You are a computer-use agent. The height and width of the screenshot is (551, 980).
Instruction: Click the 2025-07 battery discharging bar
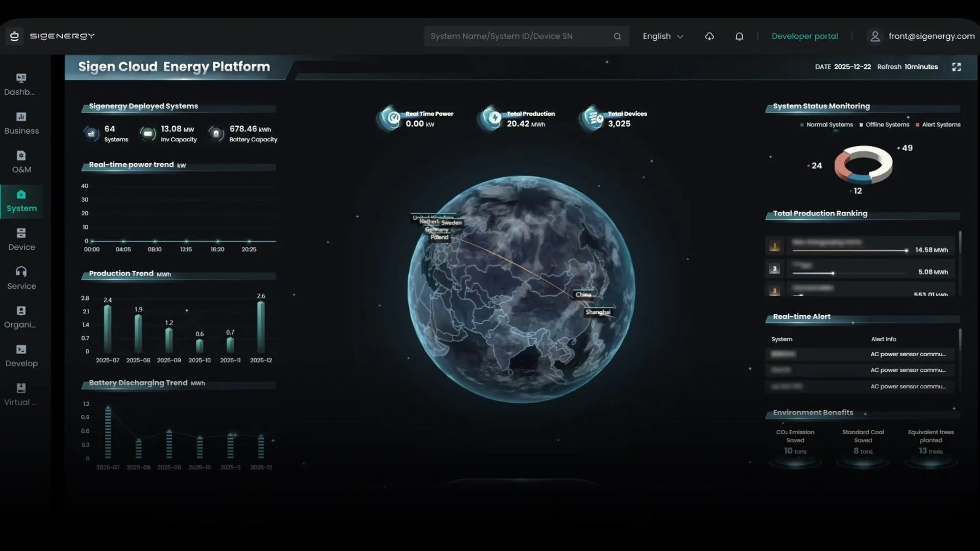pyautogui.click(x=108, y=432)
